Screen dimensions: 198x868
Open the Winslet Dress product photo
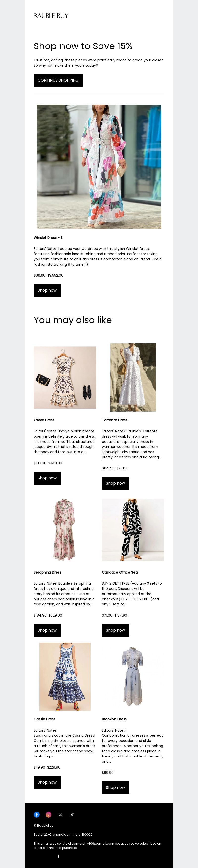[99, 166]
